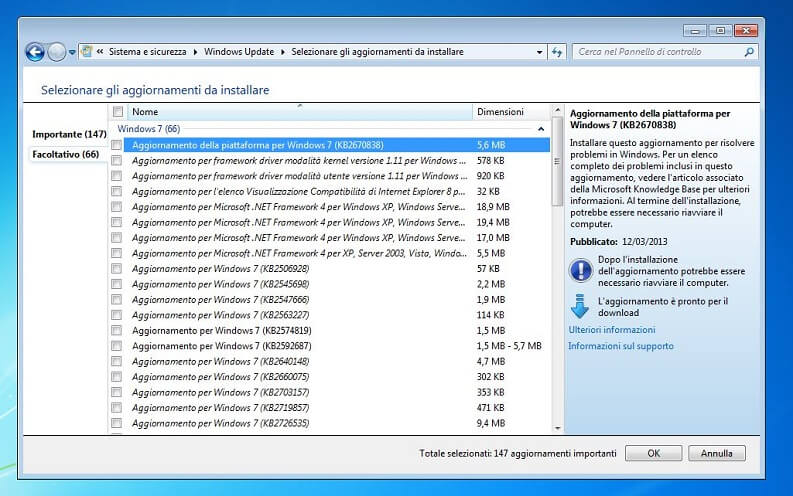This screenshot has width=793, height=496.
Task: Select the .NET Framework 4 update sized 19,4 MB
Action: pyautogui.click(x=329, y=222)
